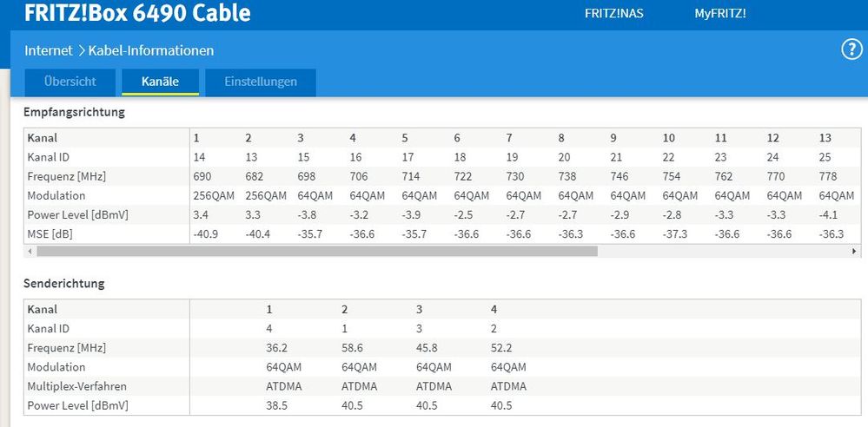This screenshot has width=868, height=427.
Task: Click the Kabel-Informationen breadcrumb
Action: pos(151,51)
